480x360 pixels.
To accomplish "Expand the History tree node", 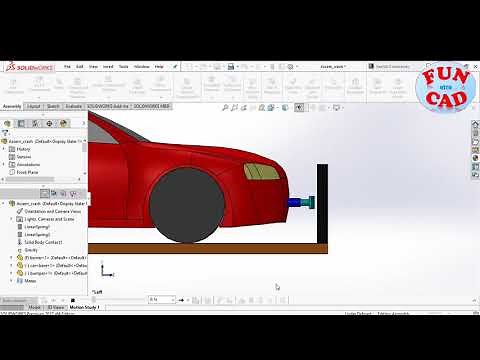I will pos(4,149).
